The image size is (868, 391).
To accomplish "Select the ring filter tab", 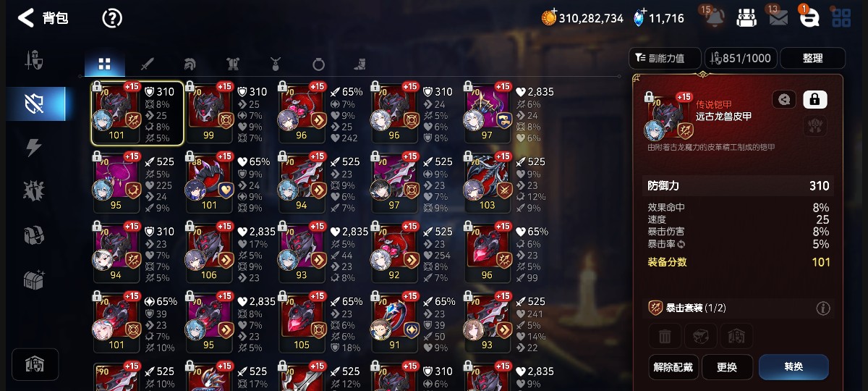I will tap(318, 64).
